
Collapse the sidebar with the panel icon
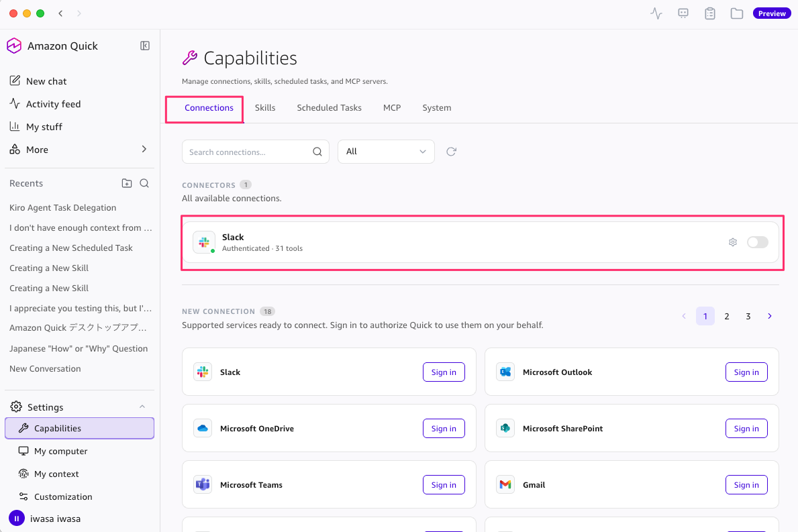tap(145, 46)
